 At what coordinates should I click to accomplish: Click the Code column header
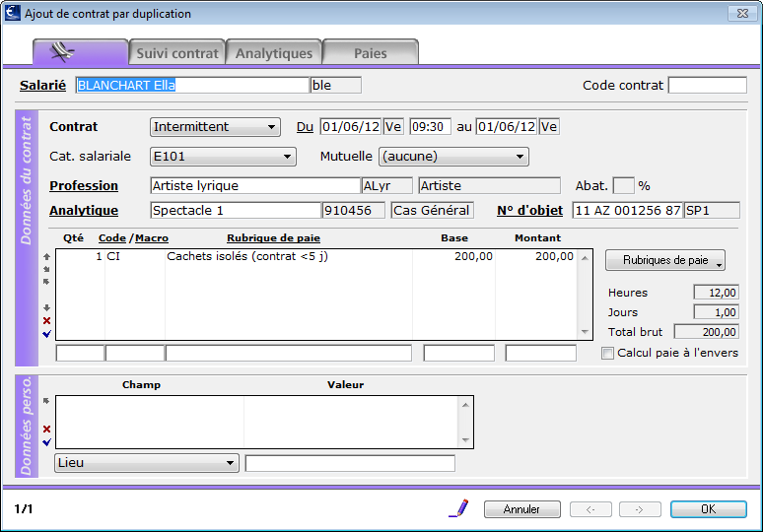pos(112,238)
